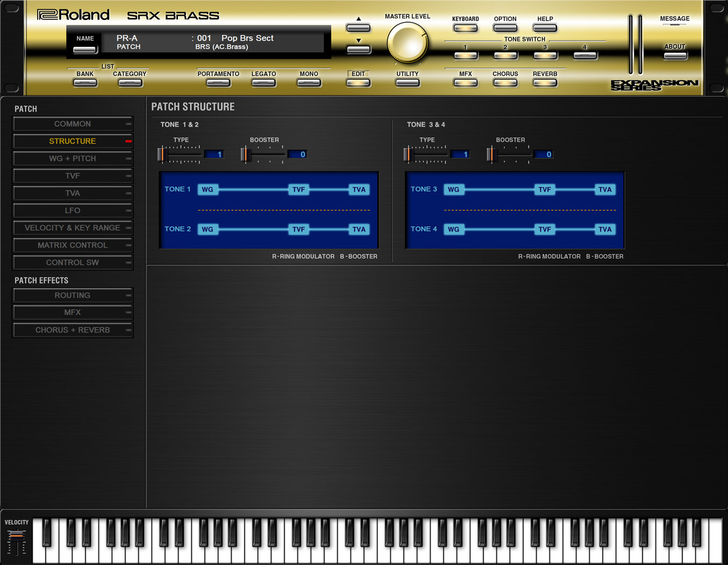Open the BANK list selector

(84, 82)
